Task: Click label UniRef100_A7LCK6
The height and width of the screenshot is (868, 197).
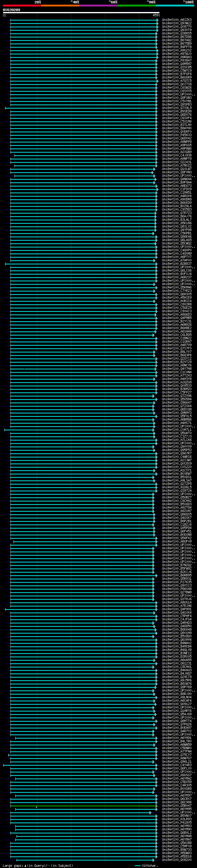Action: point(177,440)
